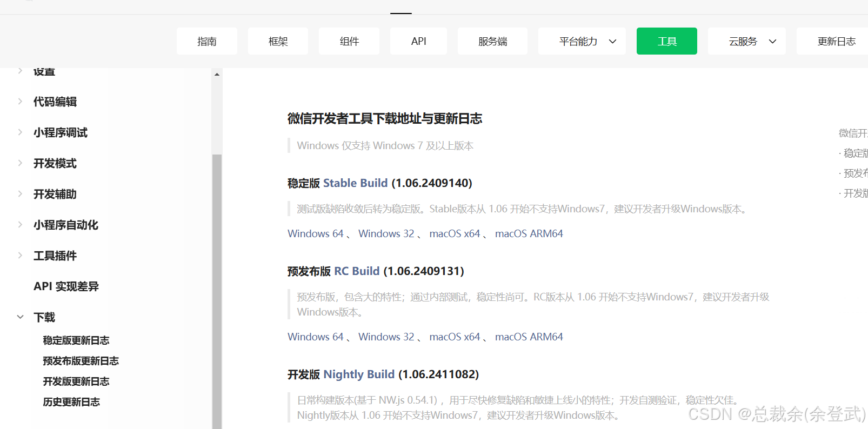Image resolution: width=868 pixels, height=429 pixels.
Task: Open 稳定版更新日志 sidebar entry
Action: pyautogui.click(x=76, y=340)
